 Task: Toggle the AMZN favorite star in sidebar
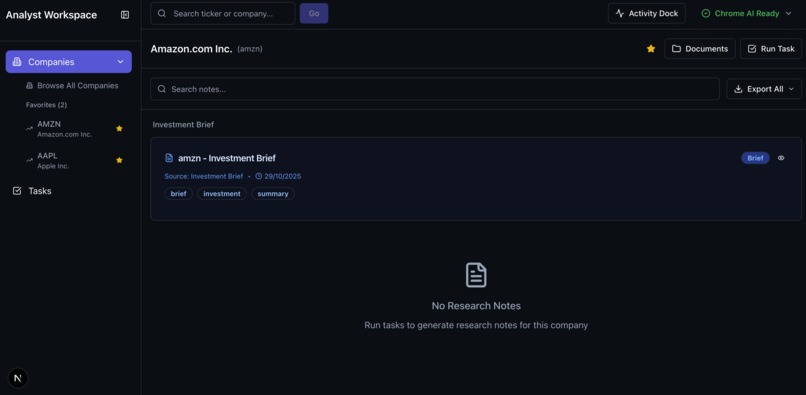(x=119, y=129)
